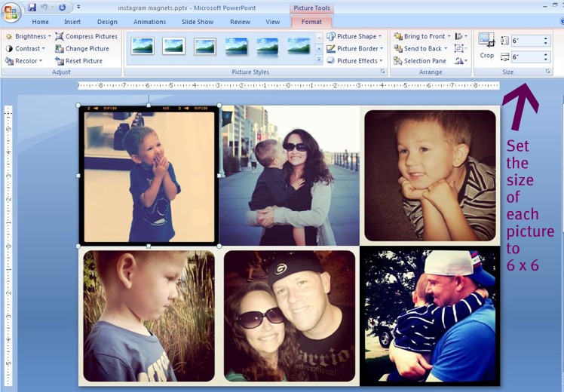Open the Picture Styles dialog launcher
564x392 pixels.
(x=383, y=72)
